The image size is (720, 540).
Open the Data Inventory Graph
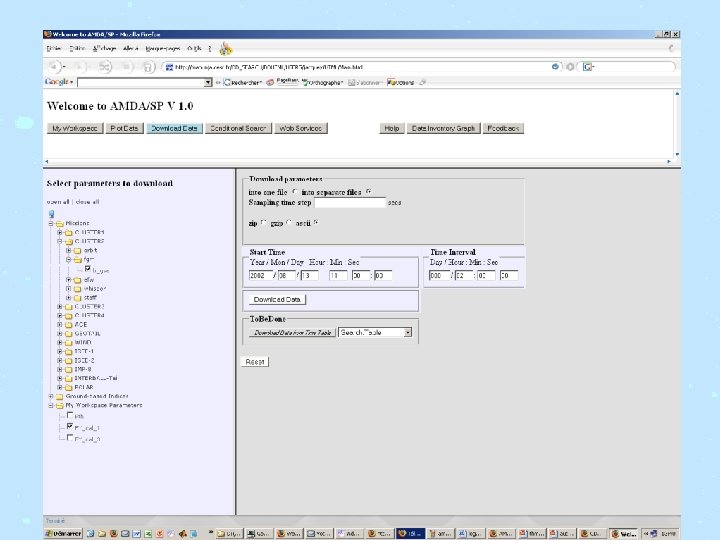444,129
